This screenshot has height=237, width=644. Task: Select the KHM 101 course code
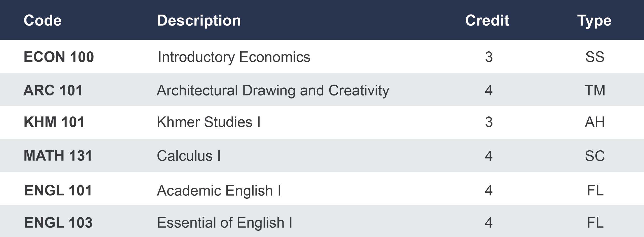[54, 122]
